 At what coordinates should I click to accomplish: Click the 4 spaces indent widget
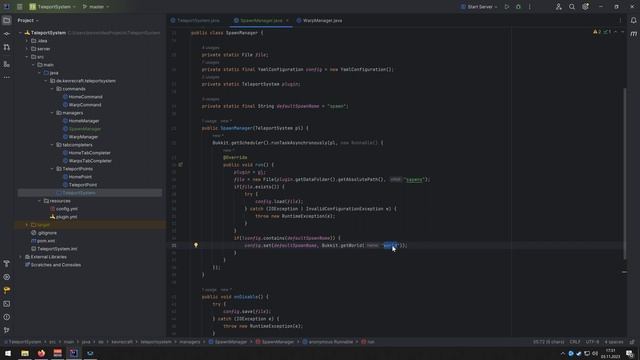pos(614,342)
